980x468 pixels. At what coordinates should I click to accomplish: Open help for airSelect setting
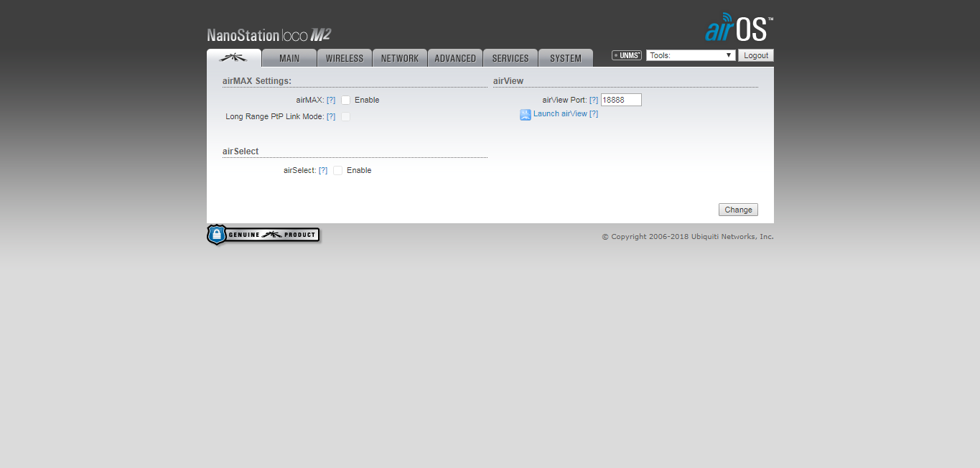pyautogui.click(x=323, y=170)
